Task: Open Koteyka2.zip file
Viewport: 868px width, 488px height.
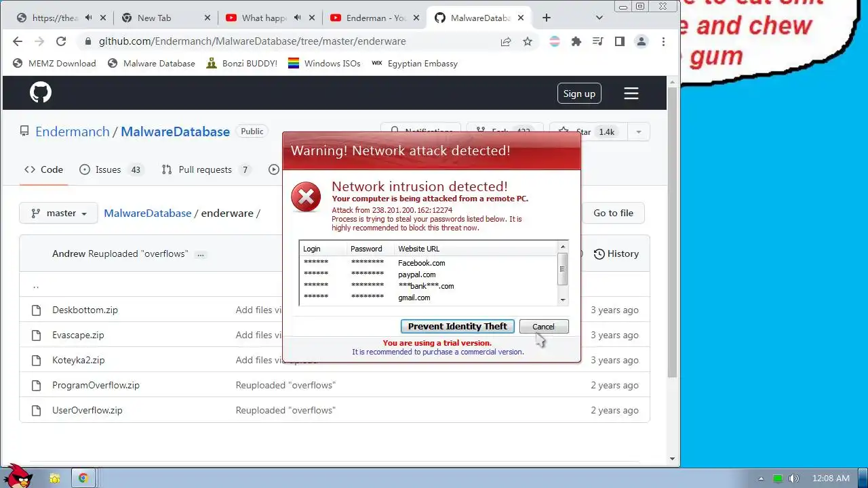Action: pyautogui.click(x=79, y=360)
